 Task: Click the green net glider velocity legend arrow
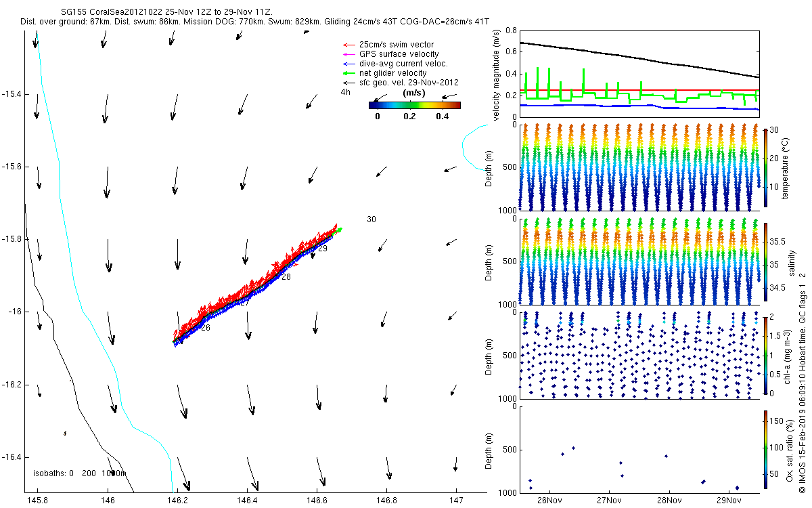[349, 73]
